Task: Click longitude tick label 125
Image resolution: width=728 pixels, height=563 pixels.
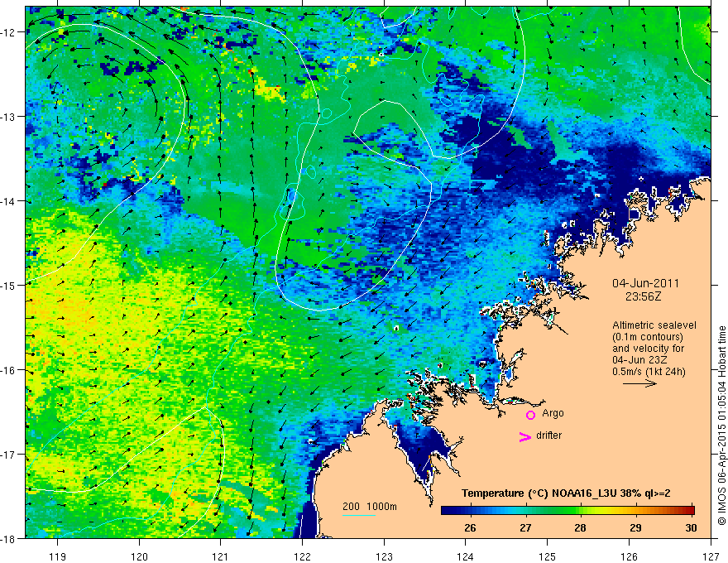Action: coord(548,556)
